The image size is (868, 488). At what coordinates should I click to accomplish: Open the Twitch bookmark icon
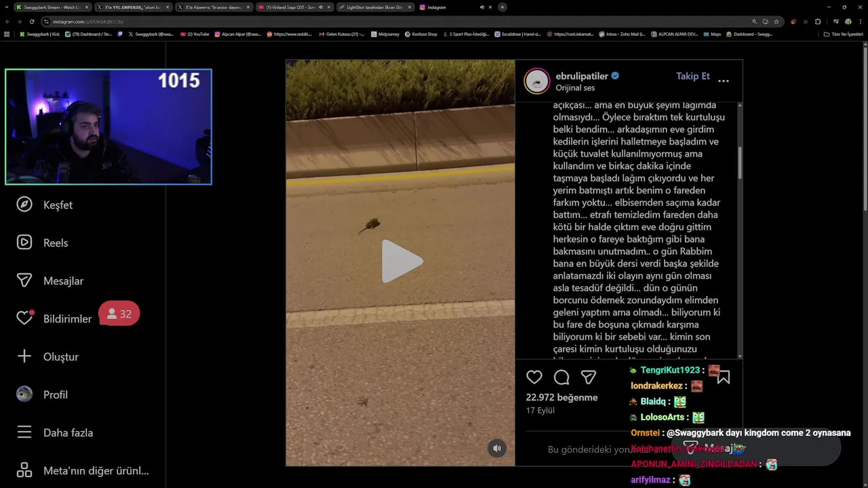tap(121, 34)
